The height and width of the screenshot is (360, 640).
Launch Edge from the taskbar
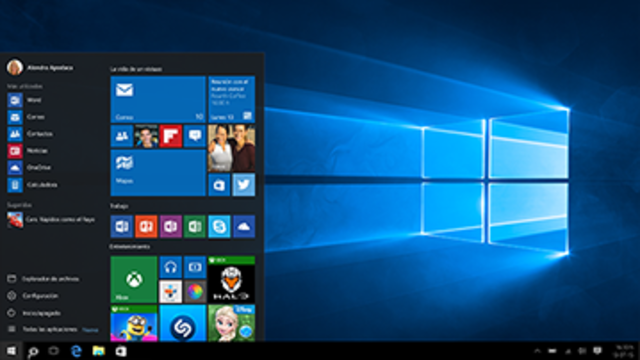coord(76,351)
